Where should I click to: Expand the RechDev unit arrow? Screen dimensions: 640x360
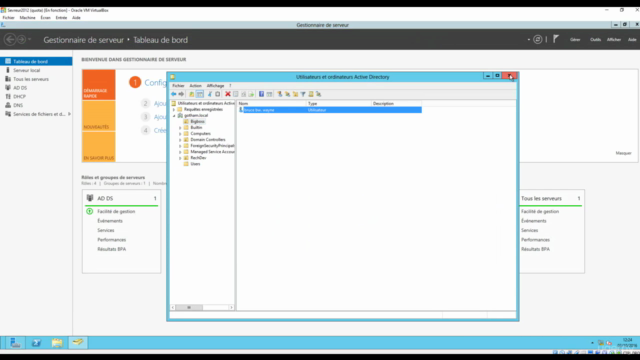tap(180, 158)
